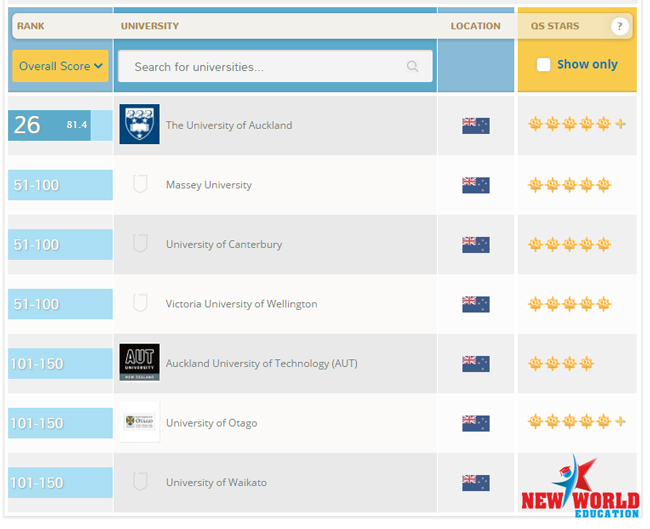Click the AUT university logo
Image resolution: width=650 pixels, height=529 pixels.
(140, 362)
